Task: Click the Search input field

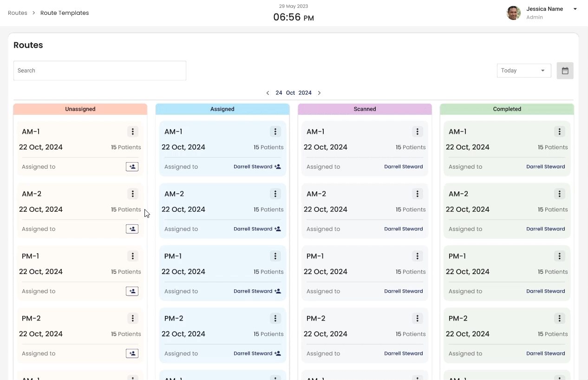Action: click(100, 71)
